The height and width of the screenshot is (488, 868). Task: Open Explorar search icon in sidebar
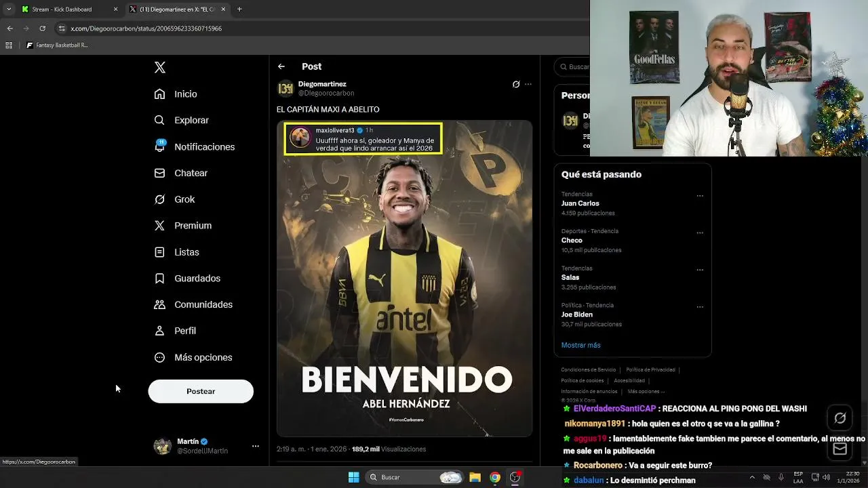tap(159, 120)
